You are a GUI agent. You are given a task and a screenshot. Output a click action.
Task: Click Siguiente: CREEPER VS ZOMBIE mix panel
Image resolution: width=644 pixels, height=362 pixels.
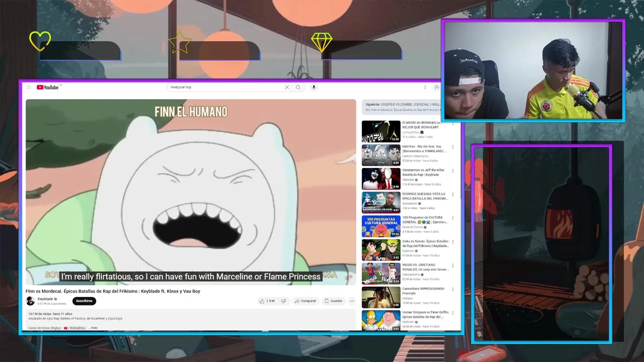401,107
